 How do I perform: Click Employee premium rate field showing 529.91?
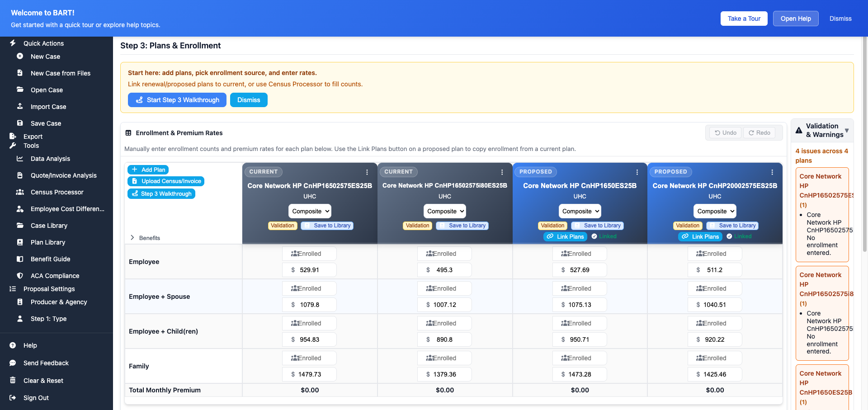click(x=310, y=270)
